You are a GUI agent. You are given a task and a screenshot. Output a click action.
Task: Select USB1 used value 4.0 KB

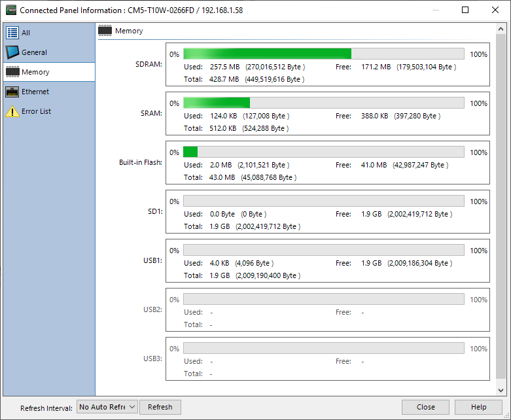tap(219, 263)
